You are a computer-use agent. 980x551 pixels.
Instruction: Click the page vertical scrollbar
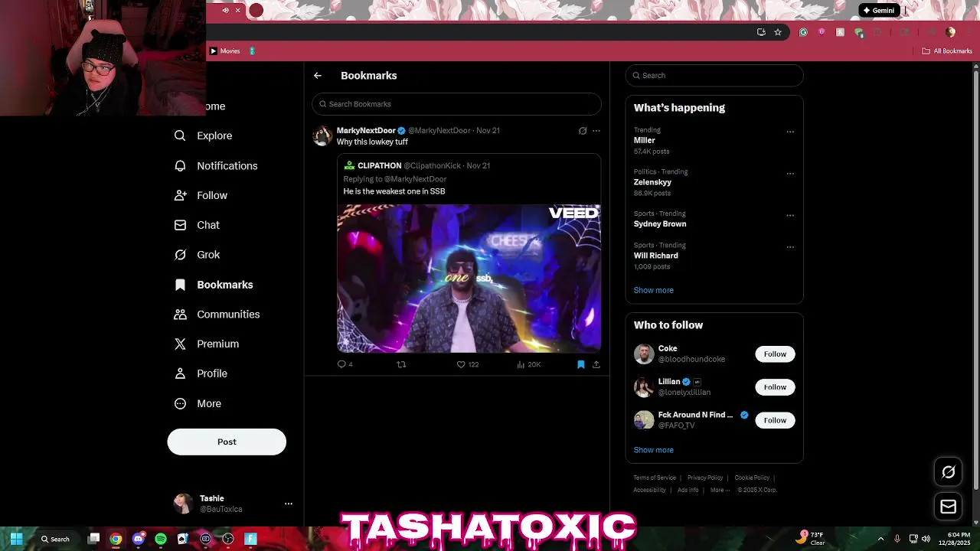[975, 279]
